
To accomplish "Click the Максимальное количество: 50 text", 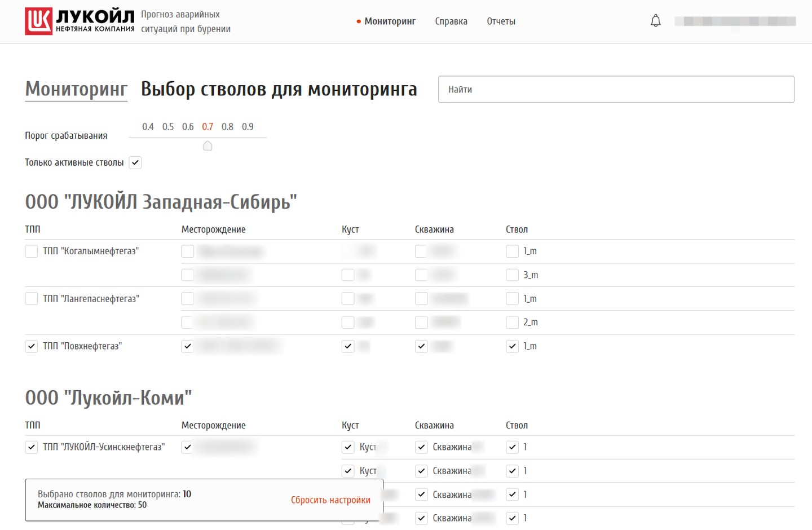I will coord(92,505).
